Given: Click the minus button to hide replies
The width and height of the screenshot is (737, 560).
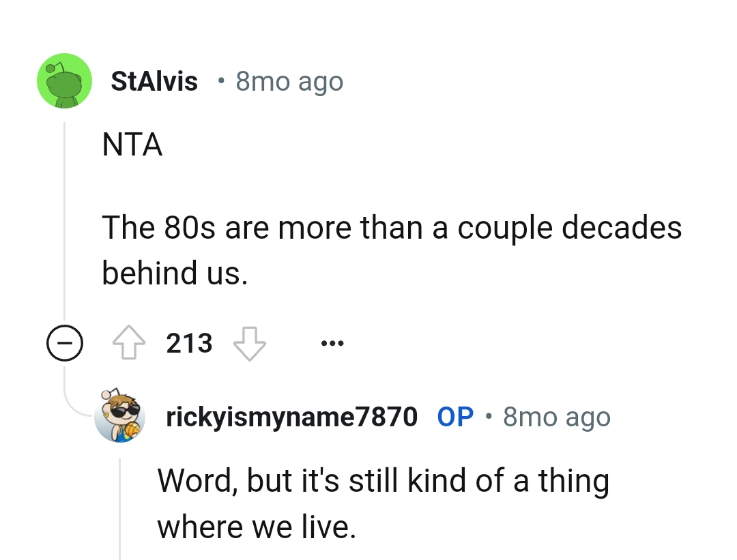Looking at the screenshot, I should click(x=65, y=343).
